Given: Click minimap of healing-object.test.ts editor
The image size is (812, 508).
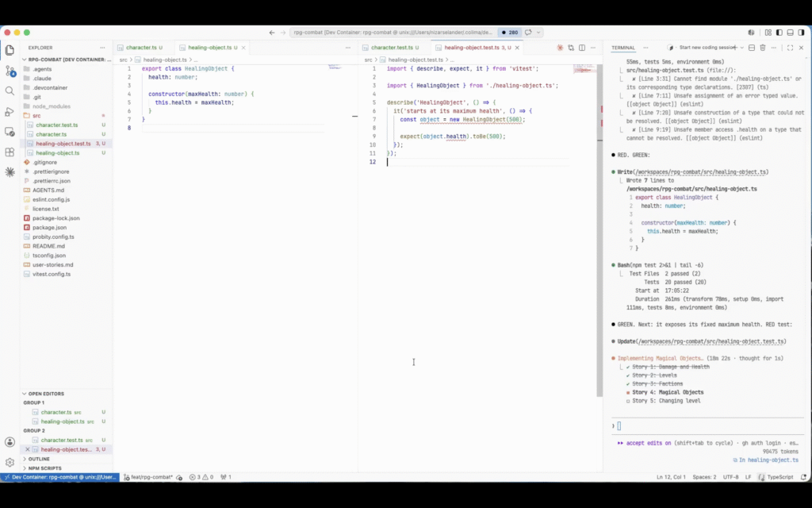Looking at the screenshot, I should click(x=584, y=69).
